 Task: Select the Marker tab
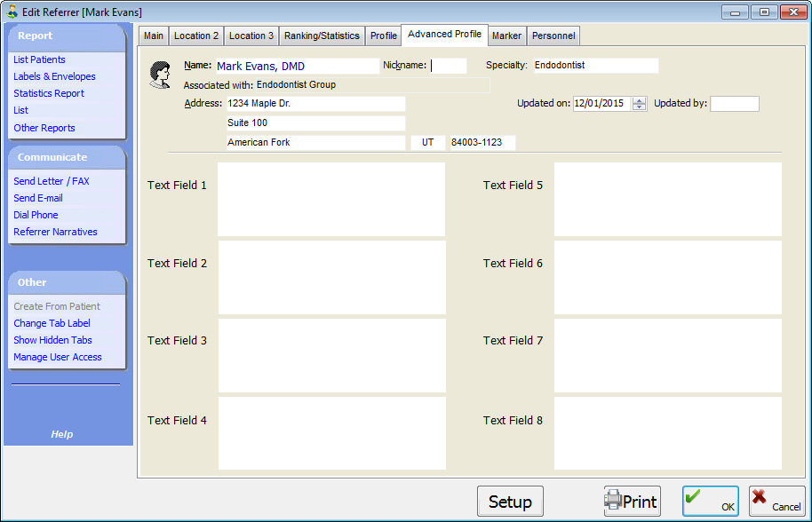pyautogui.click(x=506, y=36)
